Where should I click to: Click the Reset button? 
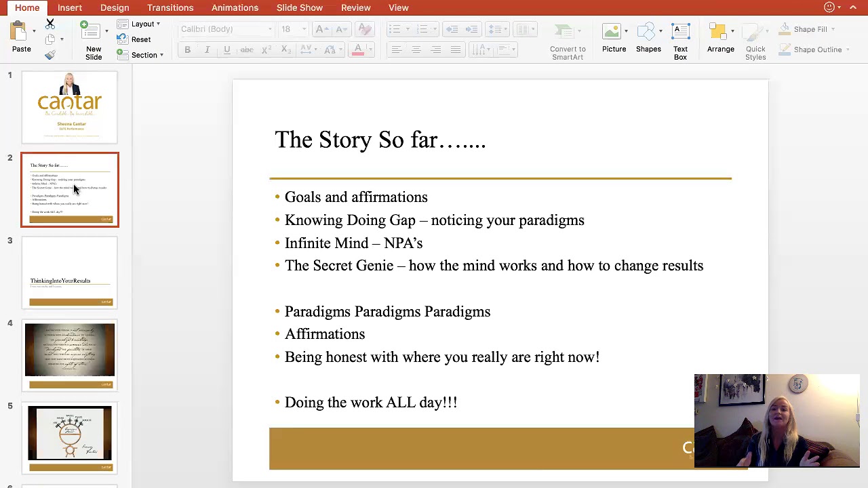pyautogui.click(x=134, y=39)
